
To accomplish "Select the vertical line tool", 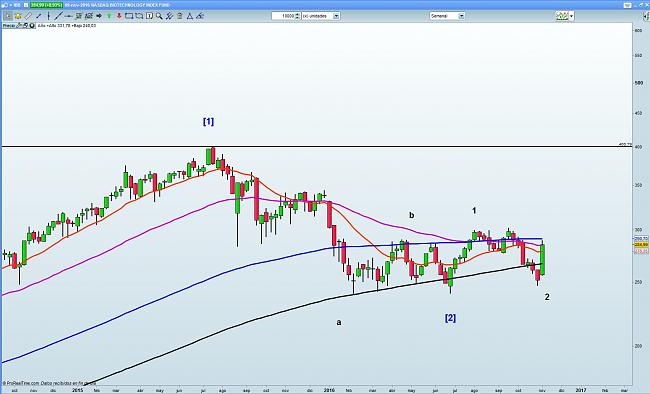I will click(49, 16).
